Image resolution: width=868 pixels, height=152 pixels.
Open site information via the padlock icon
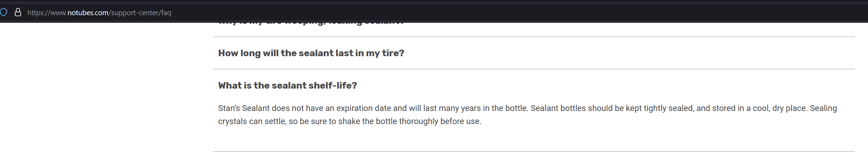(x=18, y=13)
